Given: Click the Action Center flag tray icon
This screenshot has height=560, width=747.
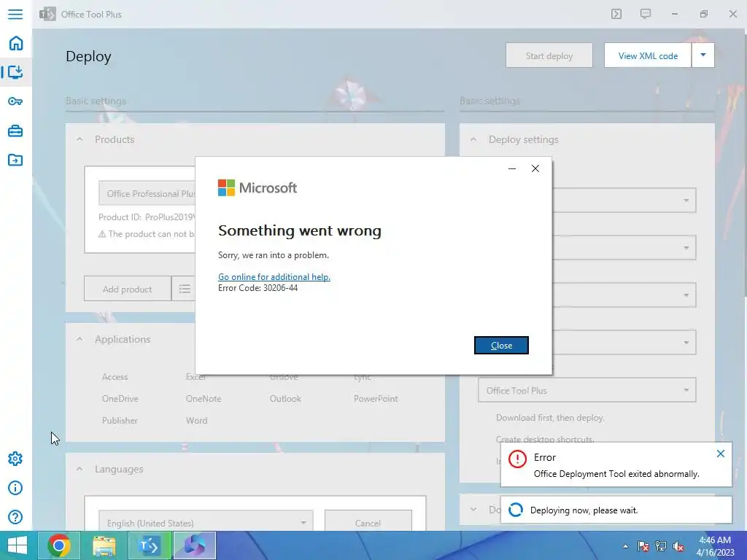Looking at the screenshot, I should pyautogui.click(x=643, y=546).
